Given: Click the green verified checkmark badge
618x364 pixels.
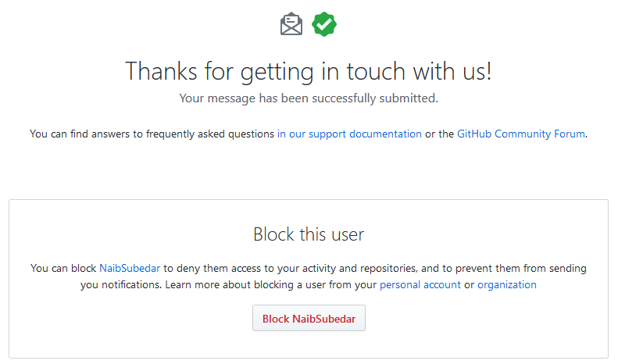Looking at the screenshot, I should [324, 24].
